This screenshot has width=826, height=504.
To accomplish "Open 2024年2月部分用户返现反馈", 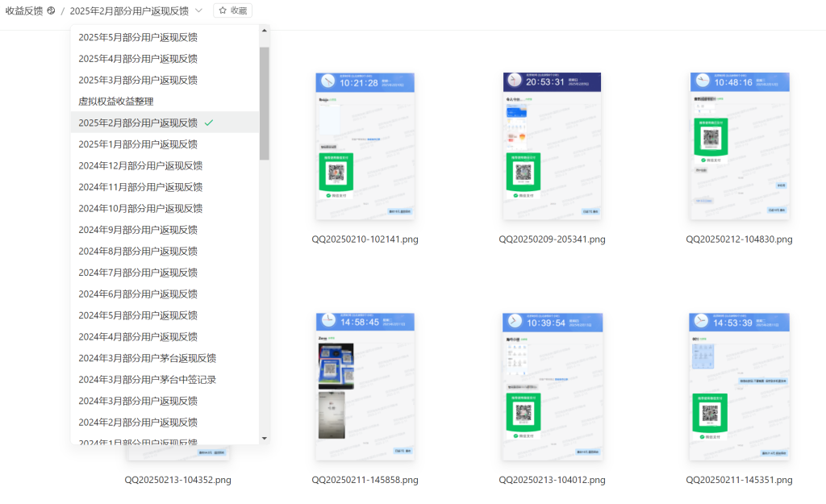I will click(165, 423).
